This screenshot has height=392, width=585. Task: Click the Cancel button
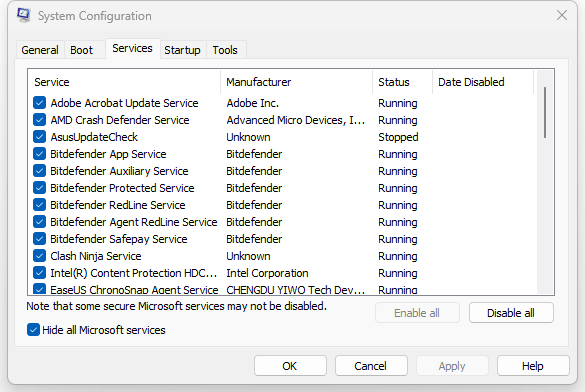(370, 366)
